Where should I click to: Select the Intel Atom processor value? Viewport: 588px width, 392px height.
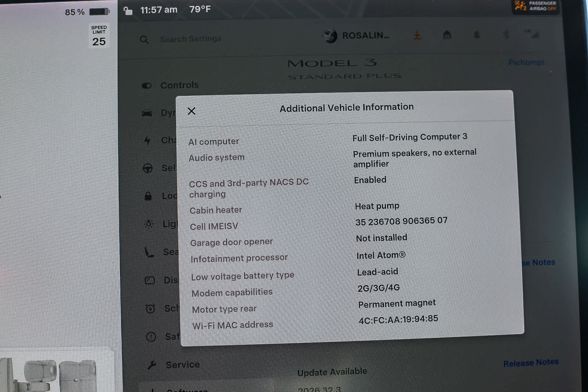click(381, 255)
